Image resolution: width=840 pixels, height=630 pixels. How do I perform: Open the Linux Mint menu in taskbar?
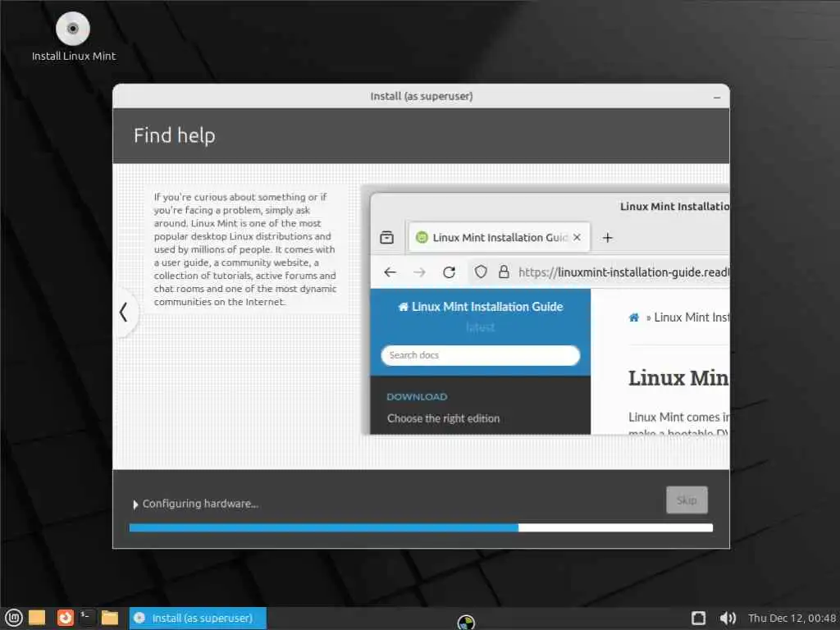coord(13,619)
